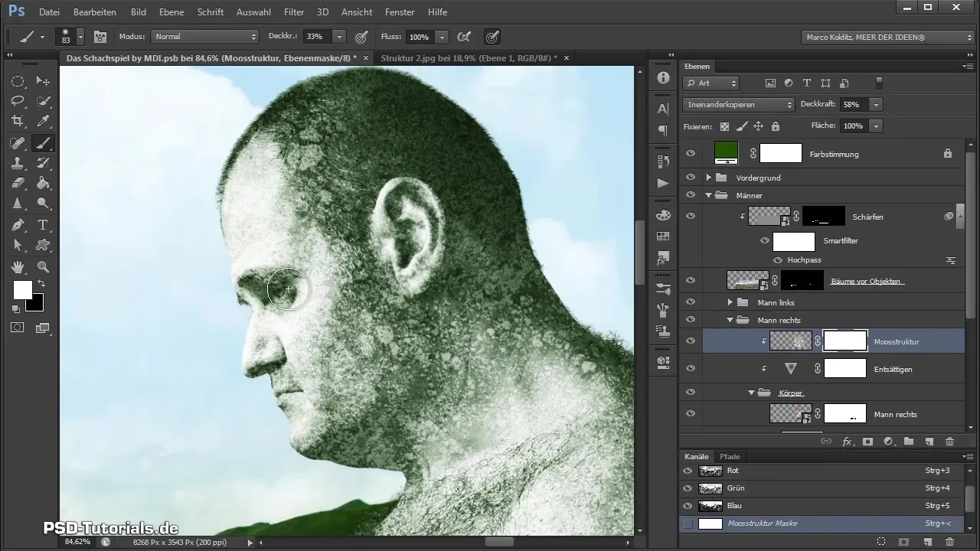Open the Filter menu

point(294,12)
